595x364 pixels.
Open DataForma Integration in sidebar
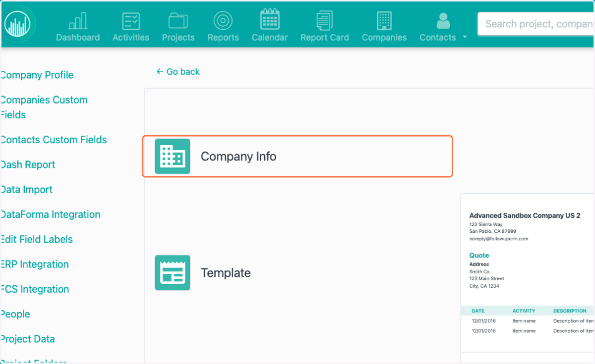50,214
